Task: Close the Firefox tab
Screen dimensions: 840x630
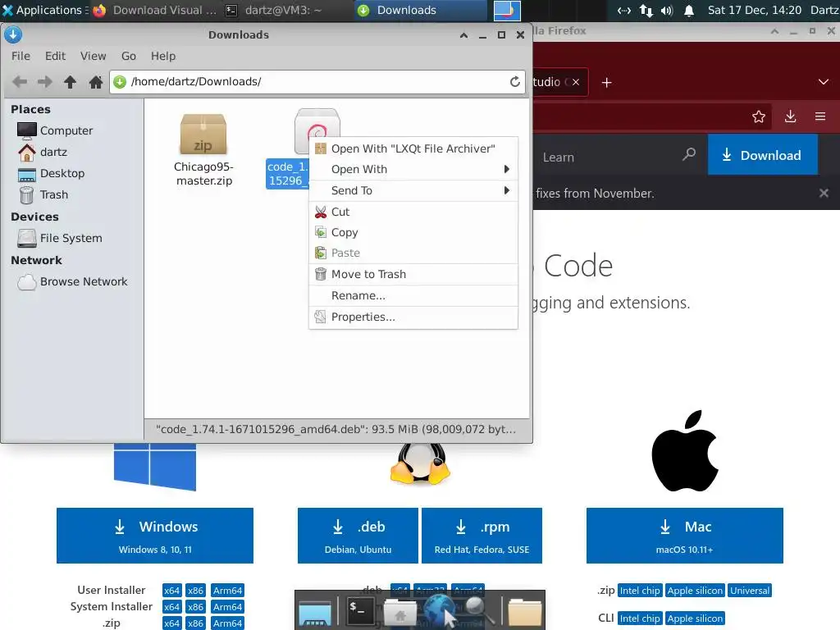Action: point(576,82)
